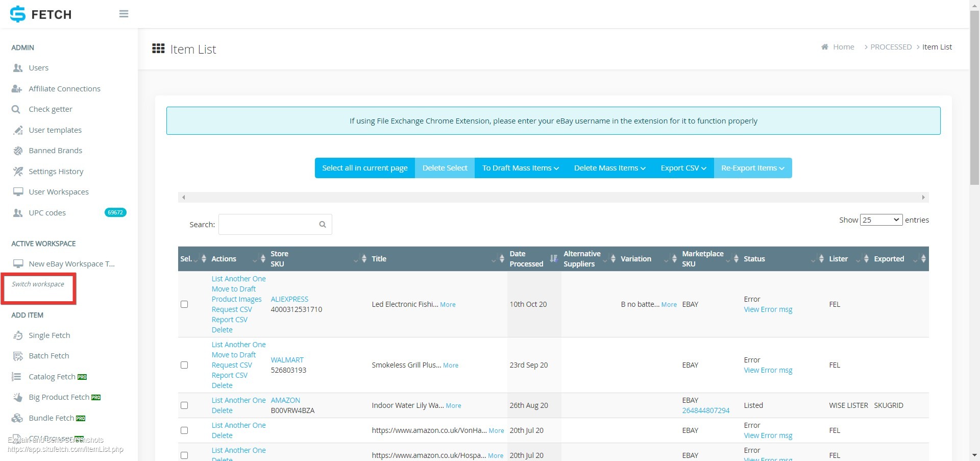
Task: Open To Draft Mass Items dropdown
Action: pos(520,168)
